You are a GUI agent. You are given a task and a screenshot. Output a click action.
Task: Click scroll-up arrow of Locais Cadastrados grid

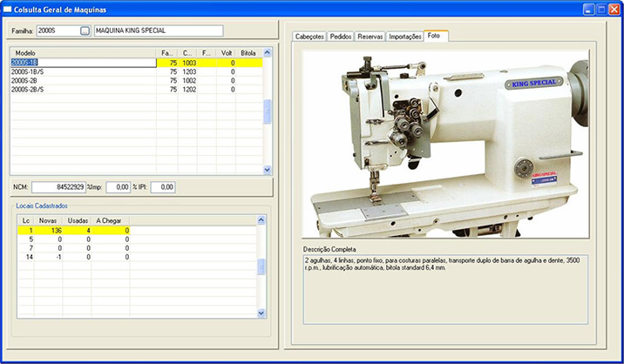click(261, 220)
